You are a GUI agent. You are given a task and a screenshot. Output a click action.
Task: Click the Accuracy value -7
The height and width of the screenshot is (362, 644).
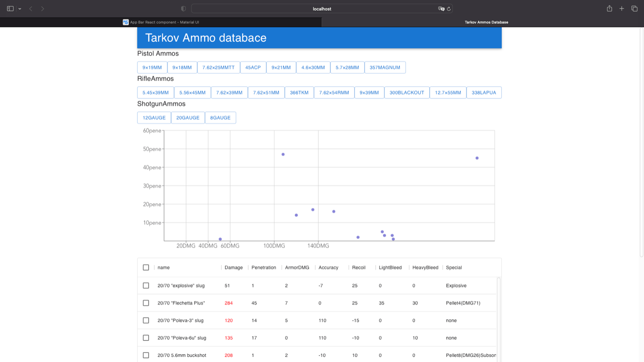[x=321, y=286]
